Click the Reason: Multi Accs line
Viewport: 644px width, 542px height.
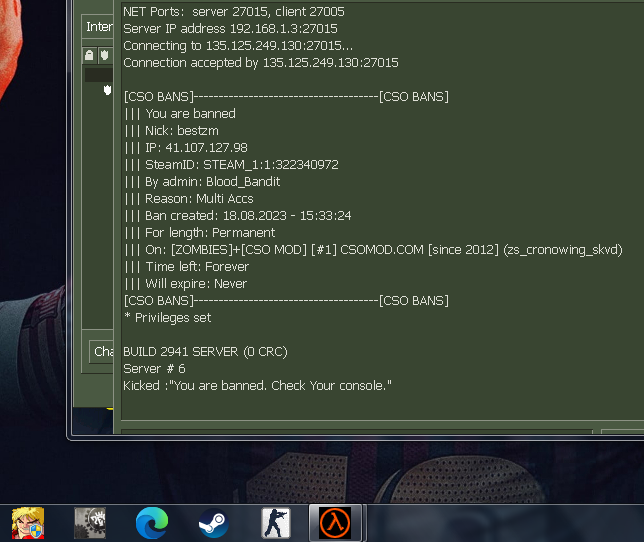pos(189,199)
